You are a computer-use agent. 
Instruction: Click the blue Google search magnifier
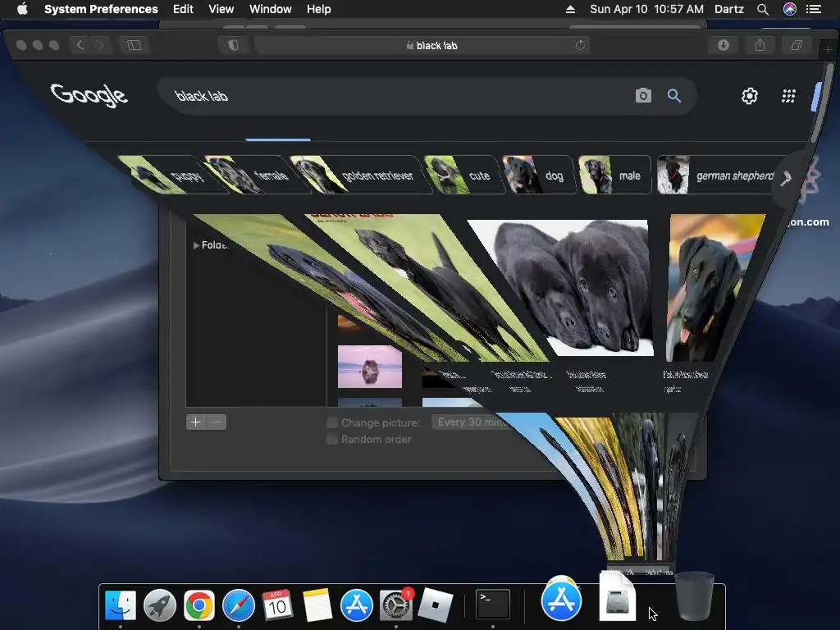tap(674, 96)
